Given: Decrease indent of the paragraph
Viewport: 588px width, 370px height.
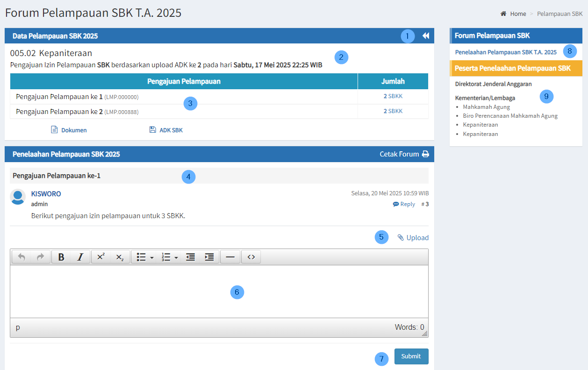Looking at the screenshot, I should pyautogui.click(x=190, y=257).
